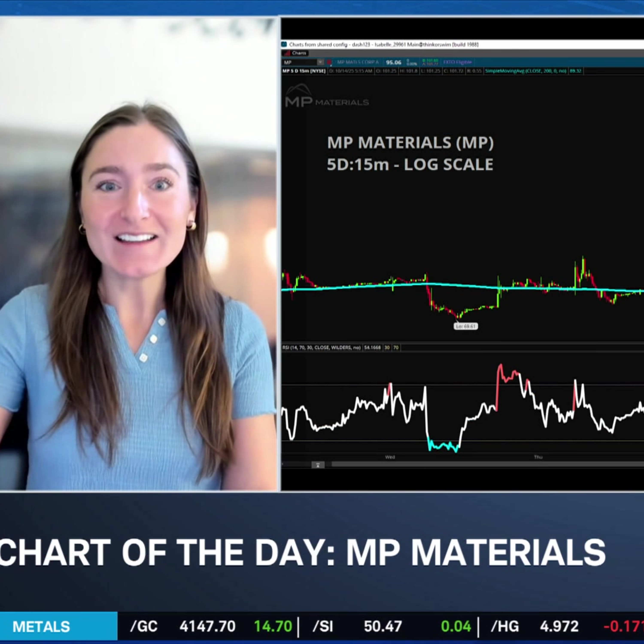644x644 pixels.
Task: Click the Wed date marker on time axis
Action: click(390, 457)
